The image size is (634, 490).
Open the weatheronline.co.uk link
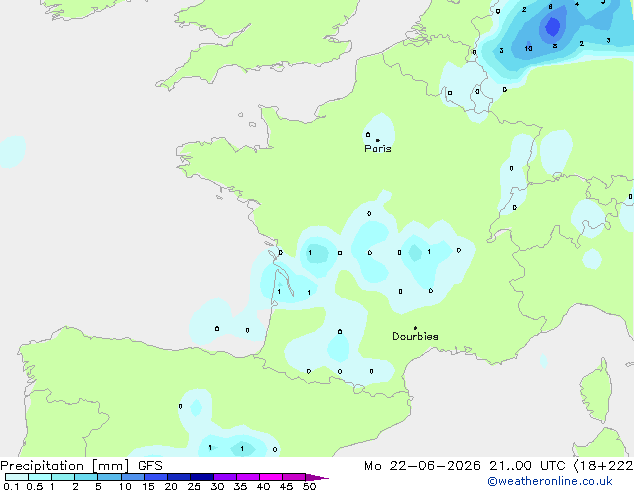coord(549,481)
